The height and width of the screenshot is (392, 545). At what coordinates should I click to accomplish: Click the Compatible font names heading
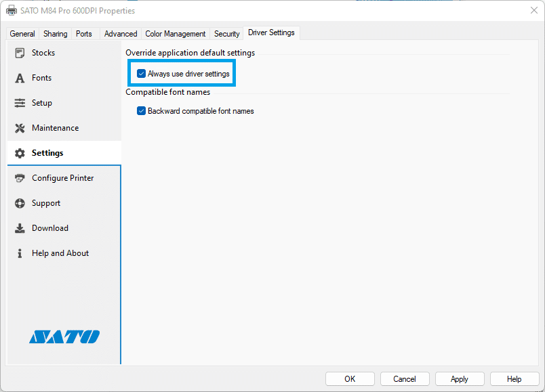click(x=168, y=92)
